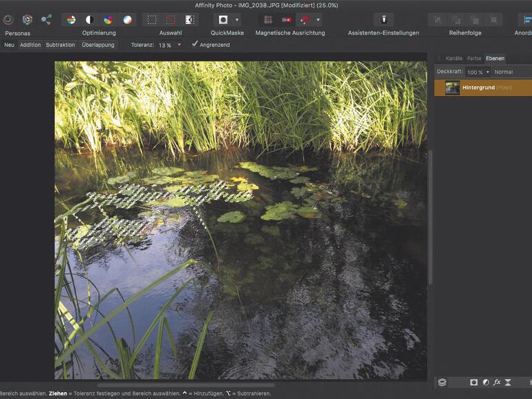Click fourth Reihenfolge order icon
The image size is (532, 399).
point(494,19)
